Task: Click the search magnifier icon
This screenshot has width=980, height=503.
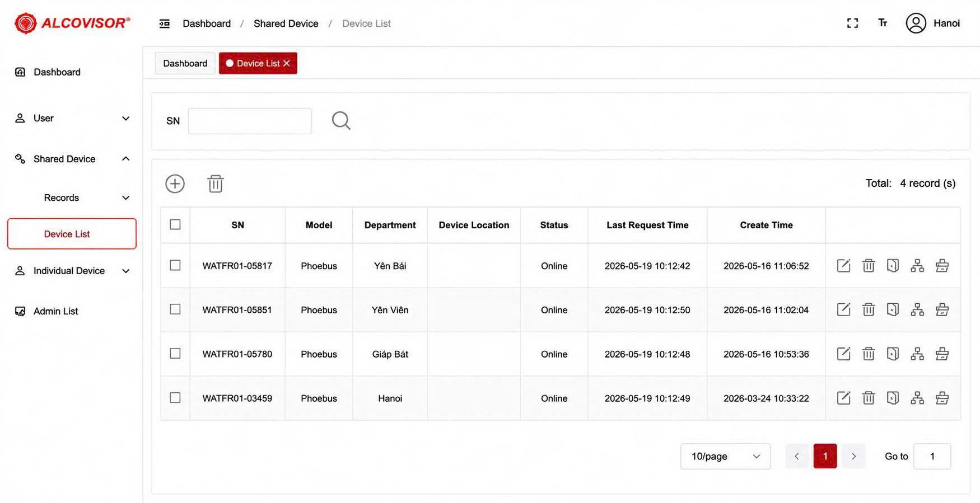Action: 341,120
